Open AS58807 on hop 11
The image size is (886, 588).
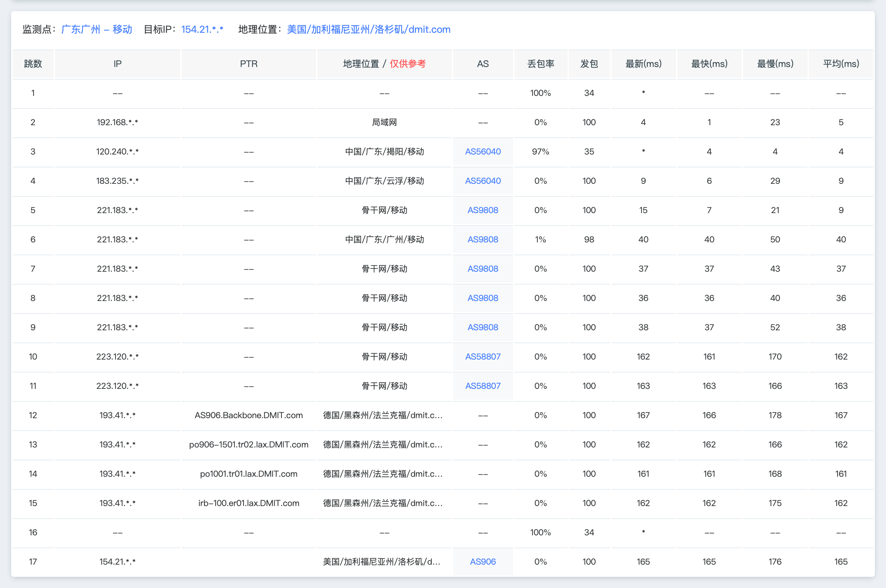point(483,386)
